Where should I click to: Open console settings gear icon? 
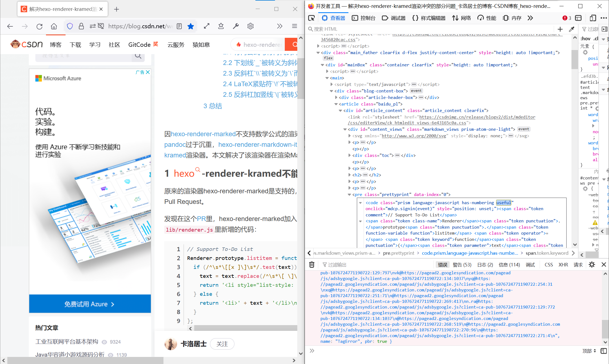(x=592, y=265)
